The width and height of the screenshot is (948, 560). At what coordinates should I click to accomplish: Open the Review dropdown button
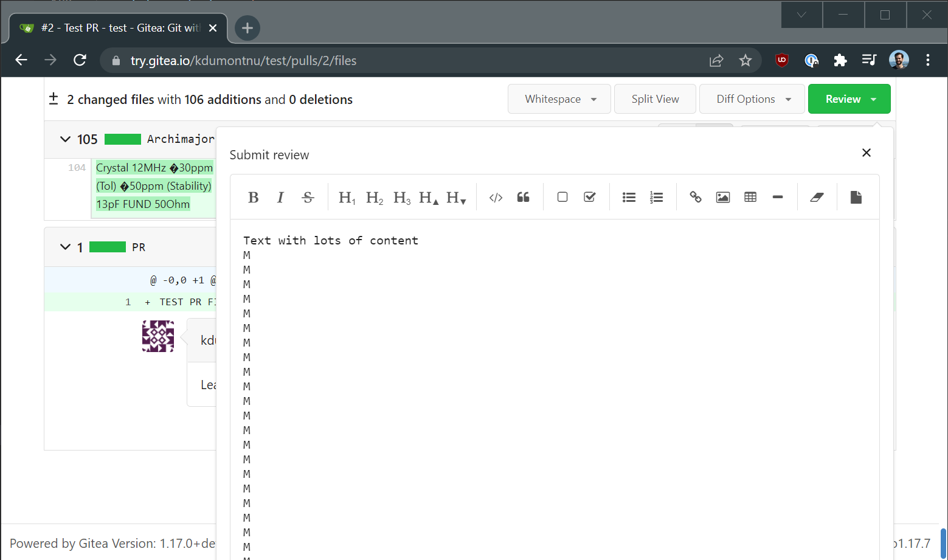[849, 99]
